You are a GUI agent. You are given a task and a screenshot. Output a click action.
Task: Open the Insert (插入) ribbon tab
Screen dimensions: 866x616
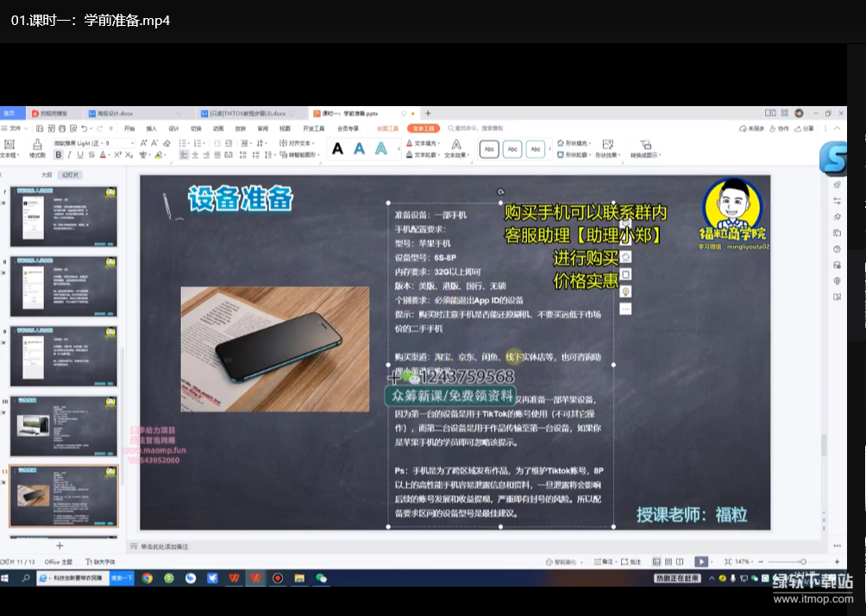(x=151, y=129)
